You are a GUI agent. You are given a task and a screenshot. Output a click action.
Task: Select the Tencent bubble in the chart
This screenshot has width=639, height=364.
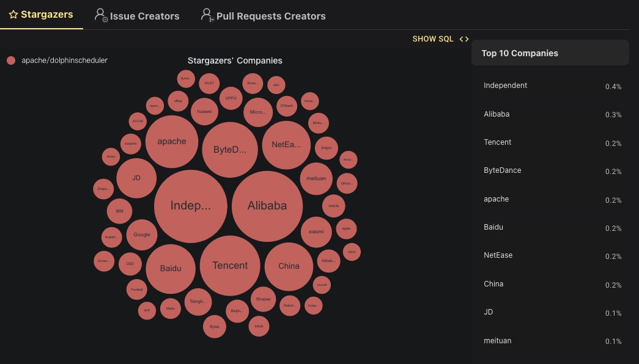click(230, 265)
